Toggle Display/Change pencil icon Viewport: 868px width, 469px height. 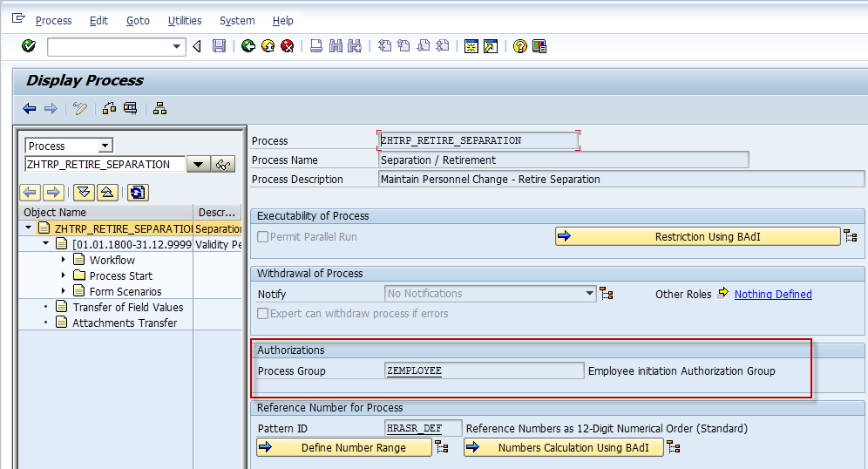(x=80, y=108)
